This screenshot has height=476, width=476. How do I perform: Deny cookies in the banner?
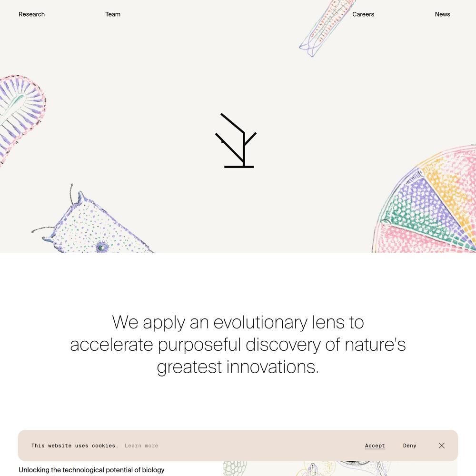(x=409, y=446)
